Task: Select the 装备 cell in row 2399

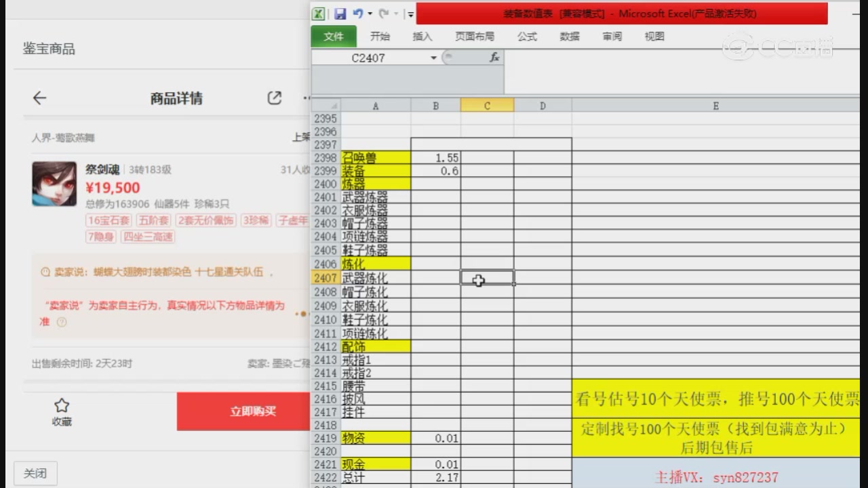Action: point(376,171)
